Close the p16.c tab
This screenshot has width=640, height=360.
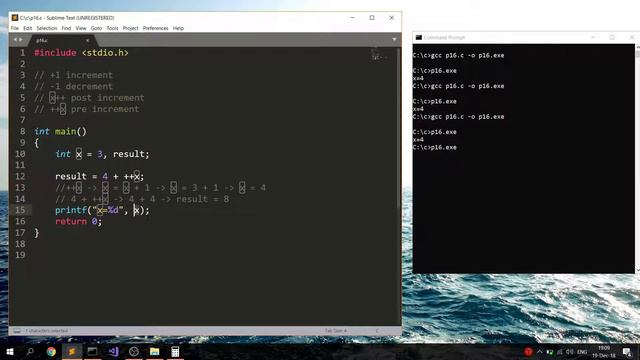tap(87, 40)
